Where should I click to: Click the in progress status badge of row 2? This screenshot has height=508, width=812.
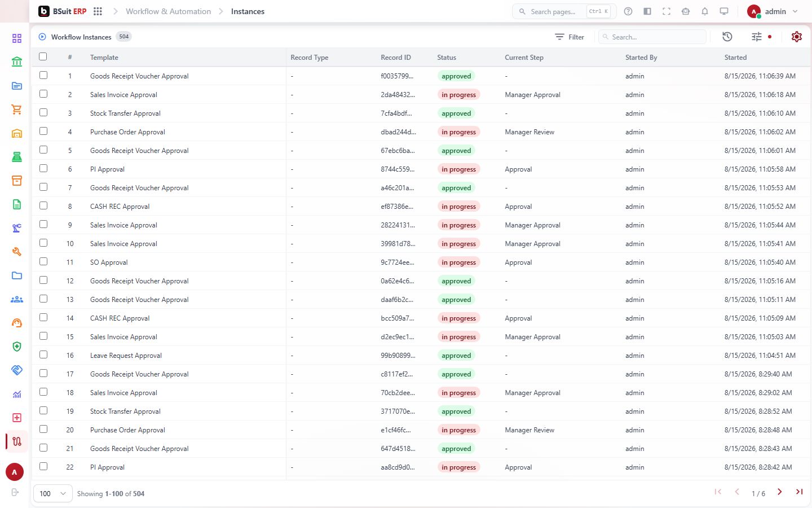(458, 95)
